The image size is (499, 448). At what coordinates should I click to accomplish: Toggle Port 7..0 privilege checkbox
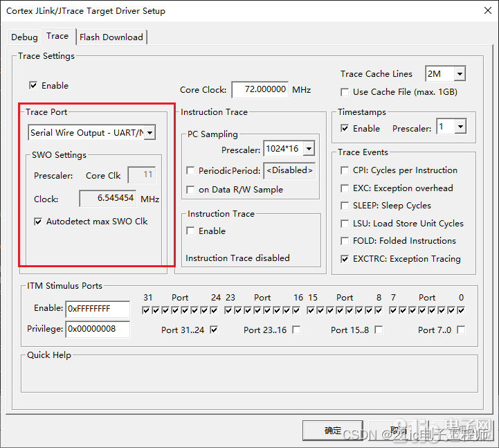click(461, 330)
